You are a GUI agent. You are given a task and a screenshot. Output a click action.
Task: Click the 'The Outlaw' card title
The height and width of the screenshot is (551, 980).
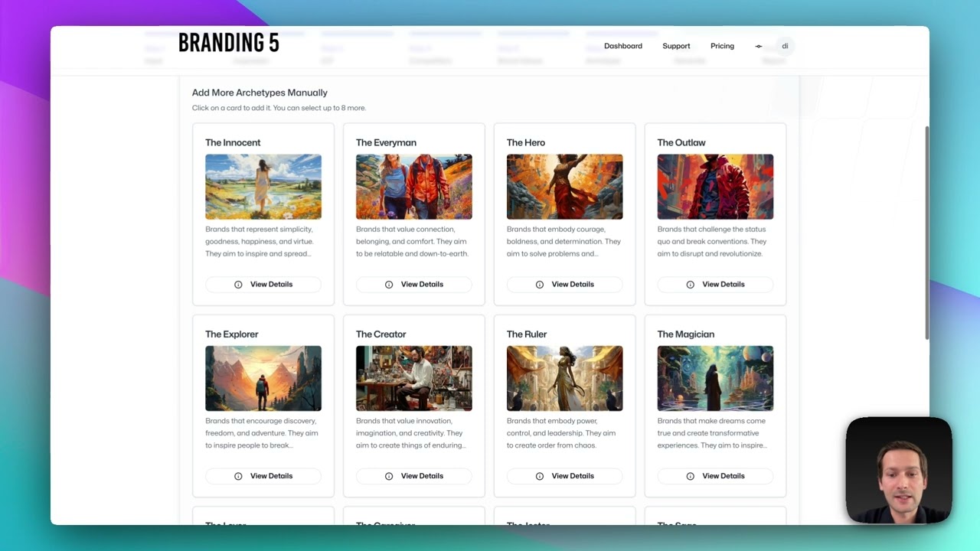coord(681,142)
